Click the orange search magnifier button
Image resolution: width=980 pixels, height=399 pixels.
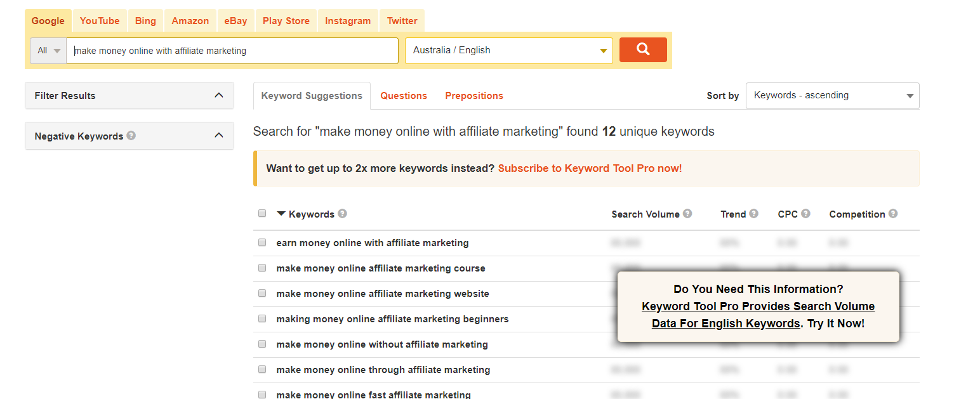[x=643, y=50]
